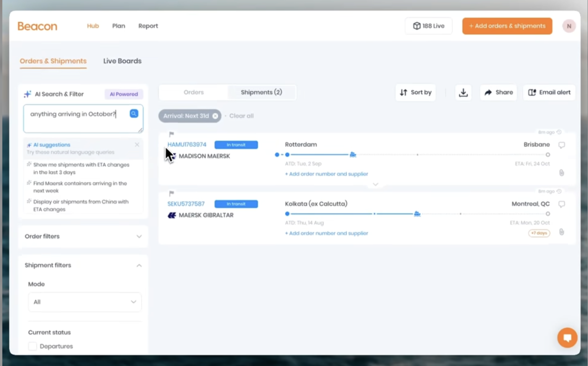The height and width of the screenshot is (366, 588).
Task: Remove the Arrival: Next 31d filter chip
Action: pos(215,116)
